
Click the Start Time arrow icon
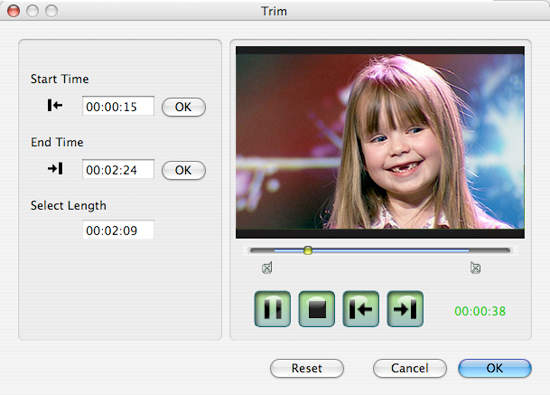(x=55, y=105)
